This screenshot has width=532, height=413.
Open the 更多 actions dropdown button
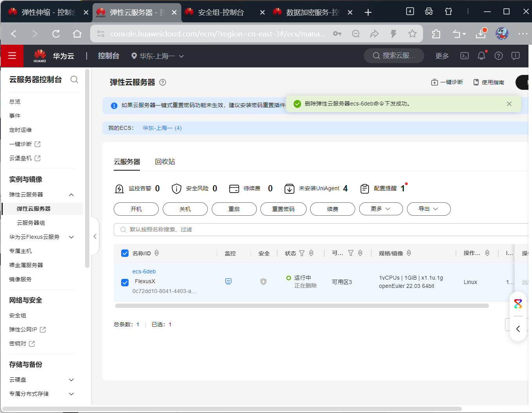[x=381, y=209]
